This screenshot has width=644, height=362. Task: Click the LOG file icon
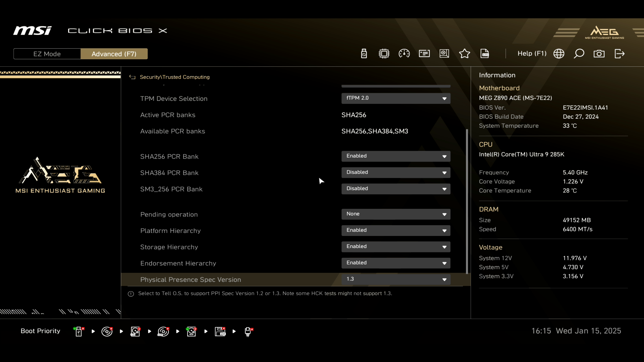485,54
